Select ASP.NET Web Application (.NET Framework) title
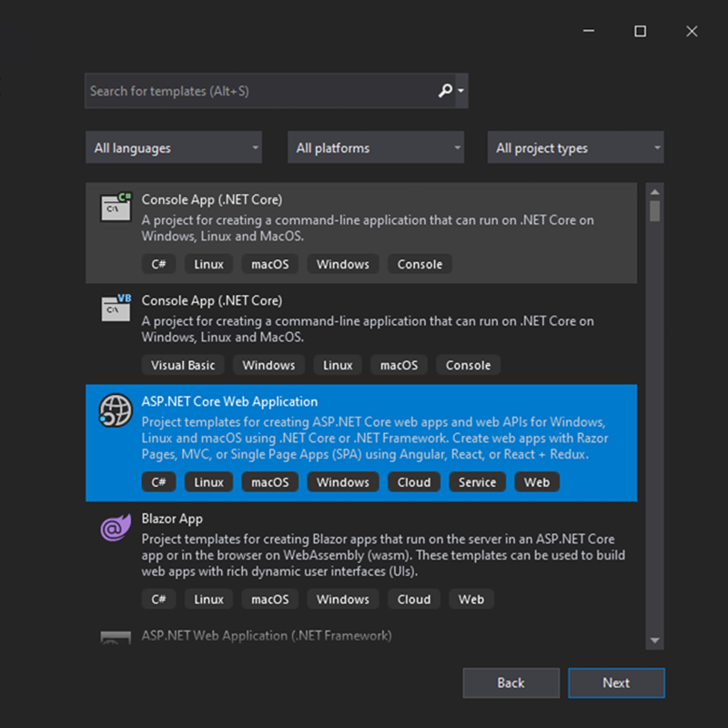 [x=267, y=635]
